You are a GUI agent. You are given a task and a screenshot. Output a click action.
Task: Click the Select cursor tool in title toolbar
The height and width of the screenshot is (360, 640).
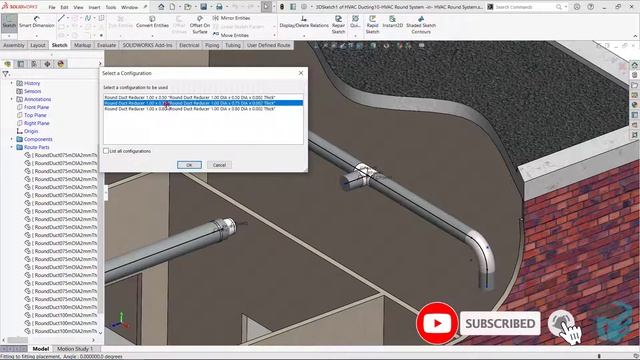point(266,7)
